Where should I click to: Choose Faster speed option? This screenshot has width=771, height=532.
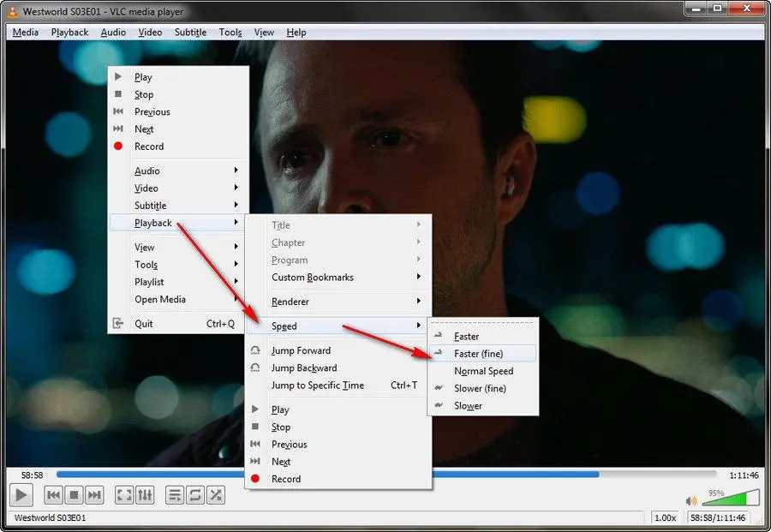tap(483, 337)
